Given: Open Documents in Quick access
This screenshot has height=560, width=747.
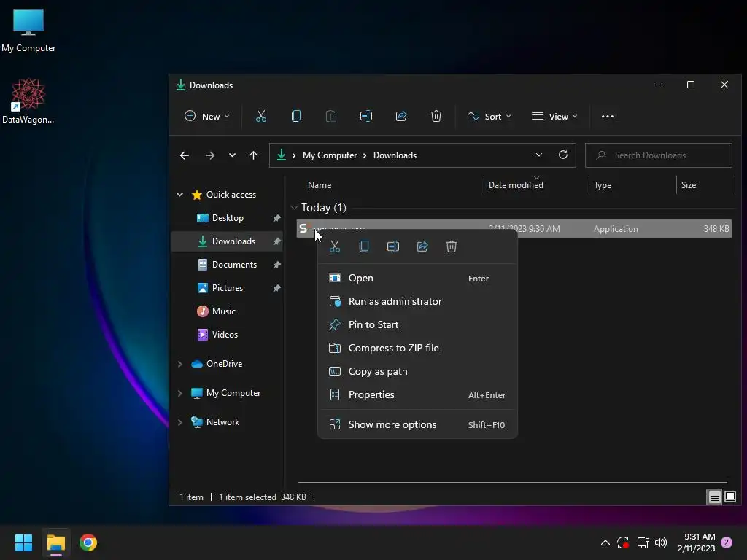Looking at the screenshot, I should click(228, 265).
